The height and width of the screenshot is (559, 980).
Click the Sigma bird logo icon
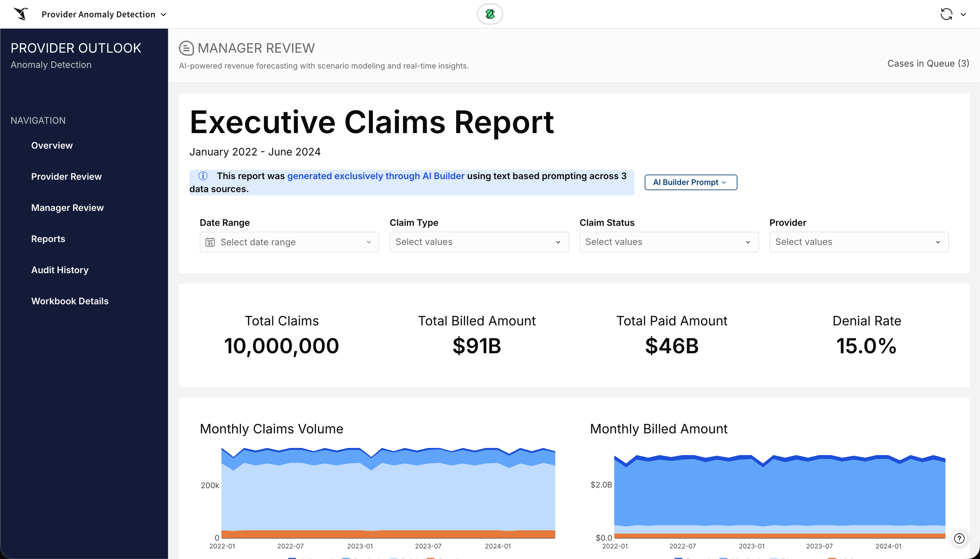pos(21,14)
